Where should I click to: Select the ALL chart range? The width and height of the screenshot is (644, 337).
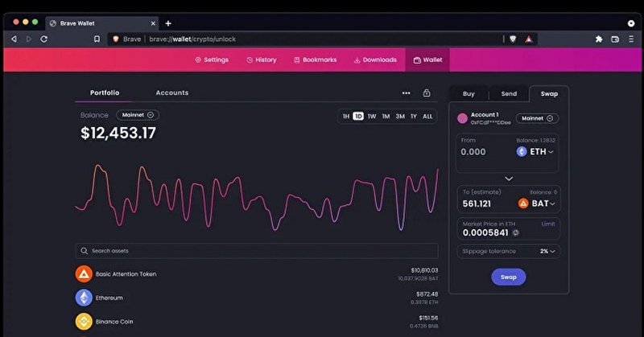coord(427,117)
